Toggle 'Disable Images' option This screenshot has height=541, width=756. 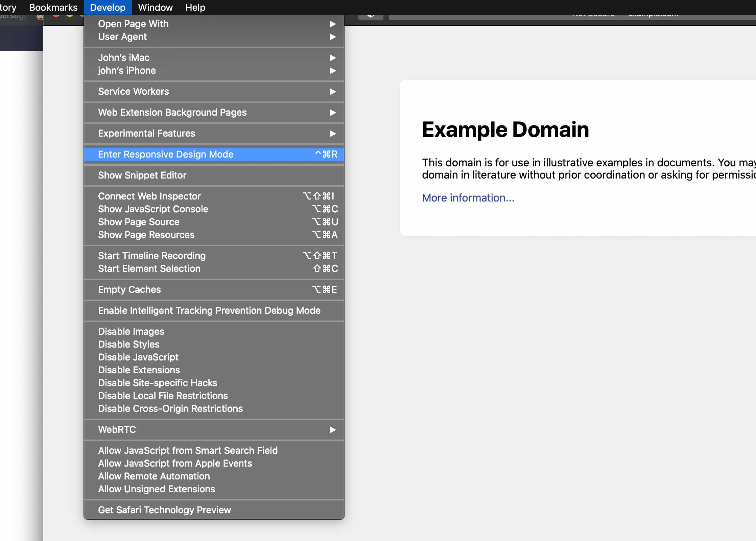tap(131, 331)
